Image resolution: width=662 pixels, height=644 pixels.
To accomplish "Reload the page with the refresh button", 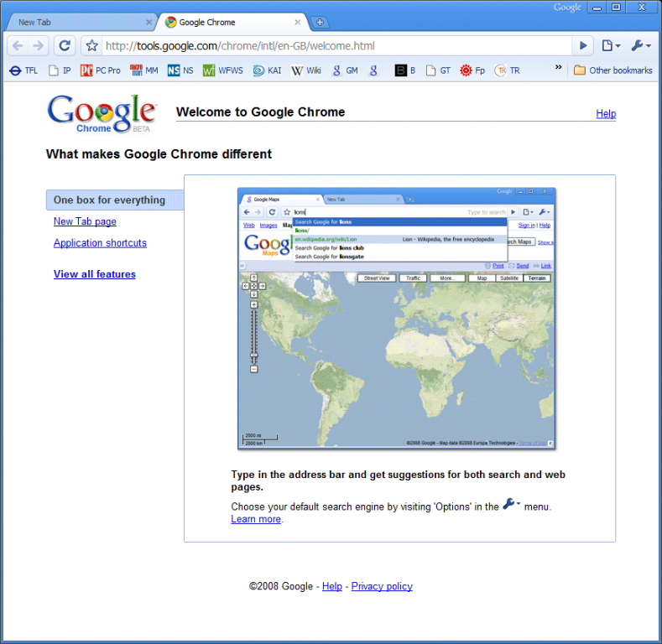I will click(65, 45).
